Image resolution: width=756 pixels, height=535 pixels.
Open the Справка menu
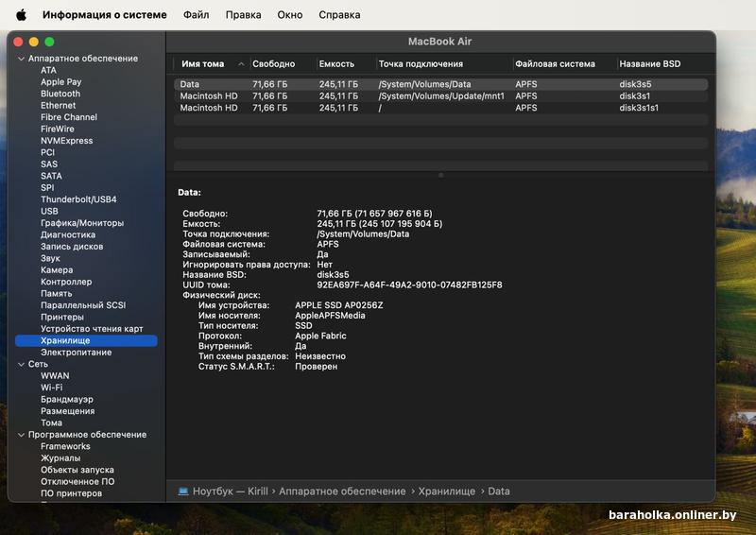(339, 15)
